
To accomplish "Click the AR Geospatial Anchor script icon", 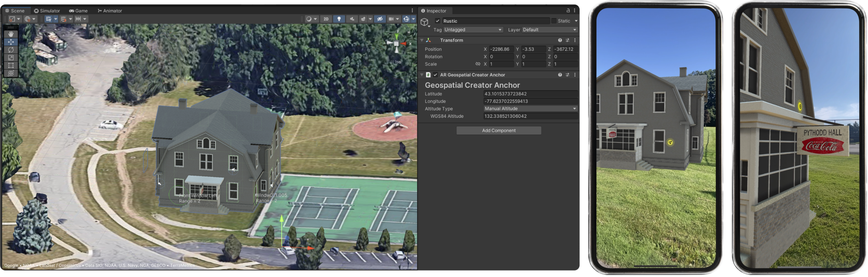I will click(x=428, y=75).
